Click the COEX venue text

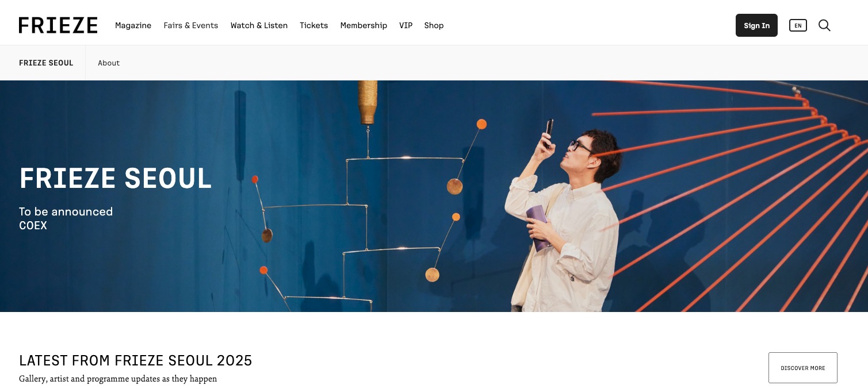click(x=33, y=226)
